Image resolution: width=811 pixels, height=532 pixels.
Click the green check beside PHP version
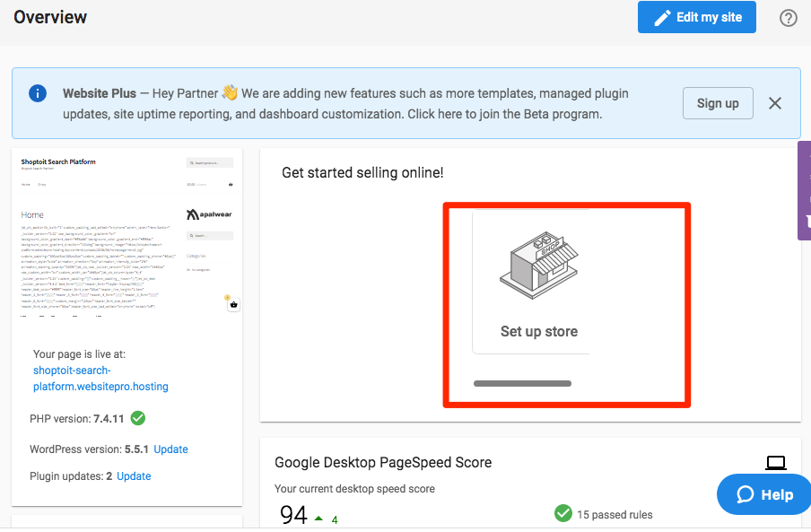pyautogui.click(x=138, y=418)
